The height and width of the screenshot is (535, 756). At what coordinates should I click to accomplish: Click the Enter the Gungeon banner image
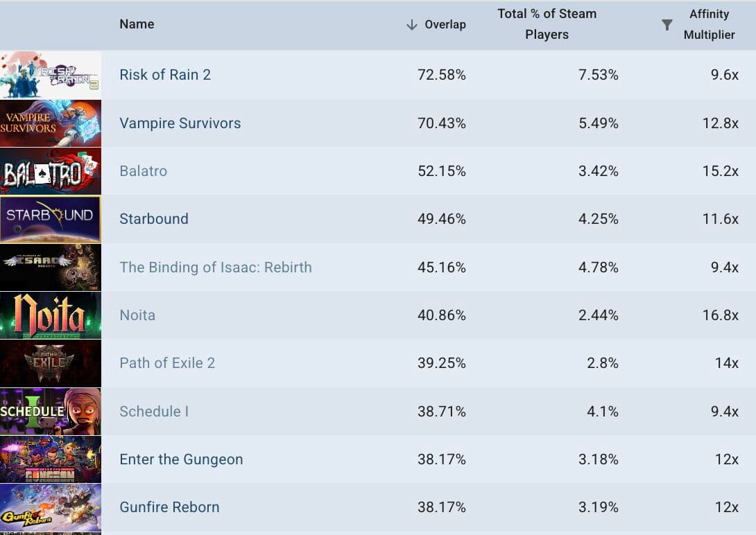50,459
